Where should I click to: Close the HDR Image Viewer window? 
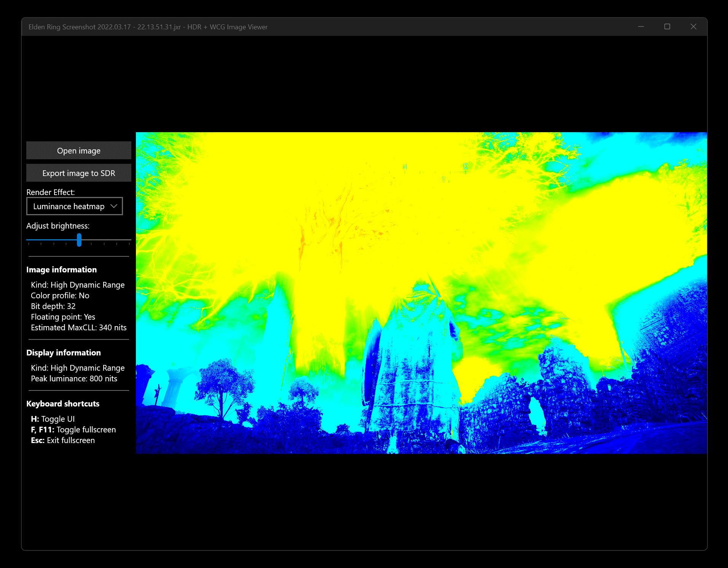693,27
